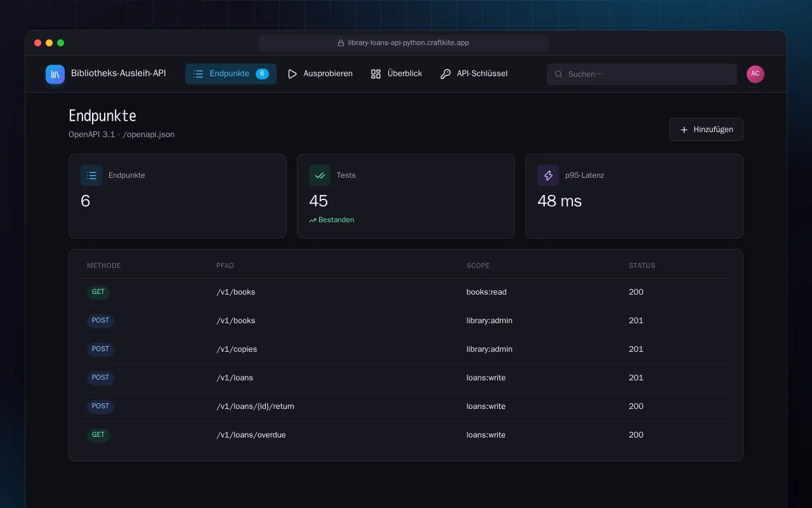Viewport: 812px width, 508px height.
Task: Click the magnifier icon in search box
Action: point(559,74)
